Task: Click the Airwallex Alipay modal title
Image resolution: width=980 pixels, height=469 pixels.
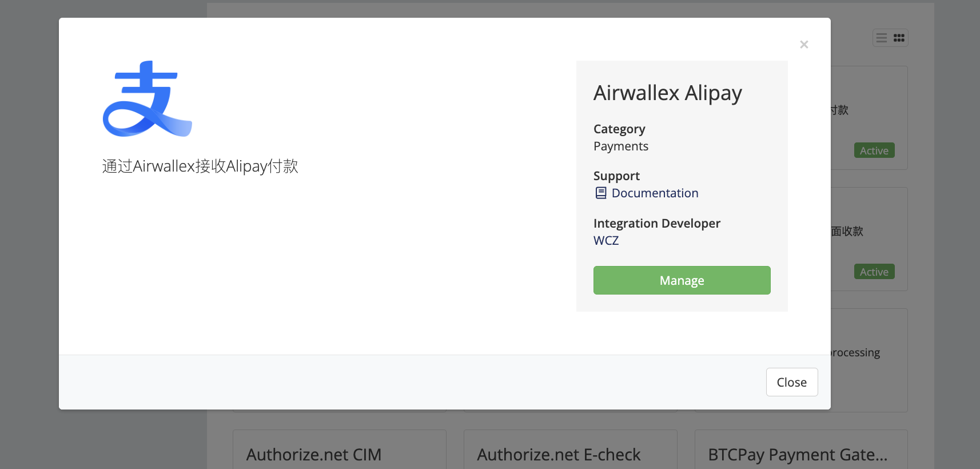Action: click(667, 93)
